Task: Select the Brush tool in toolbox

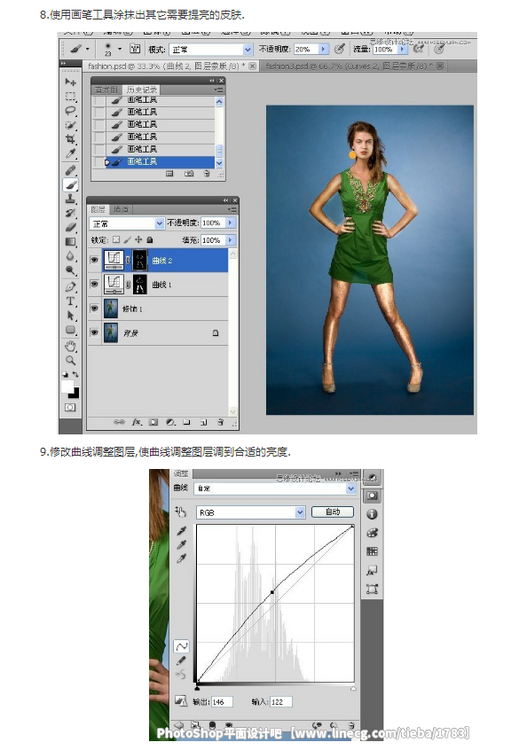Action: tap(70, 185)
